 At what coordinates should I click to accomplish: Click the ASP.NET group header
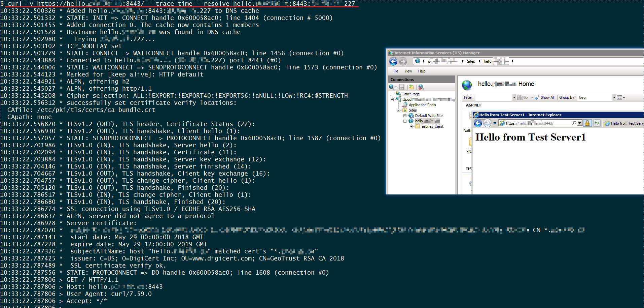click(x=473, y=105)
